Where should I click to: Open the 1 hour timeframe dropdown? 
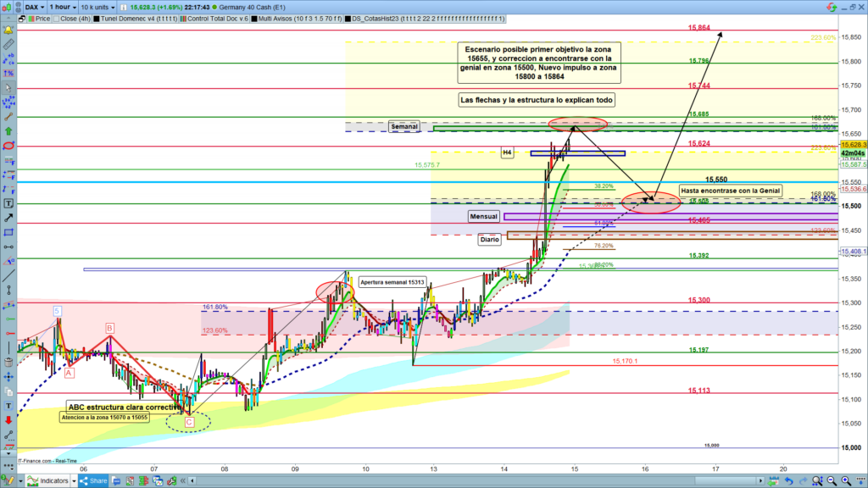[63, 6]
